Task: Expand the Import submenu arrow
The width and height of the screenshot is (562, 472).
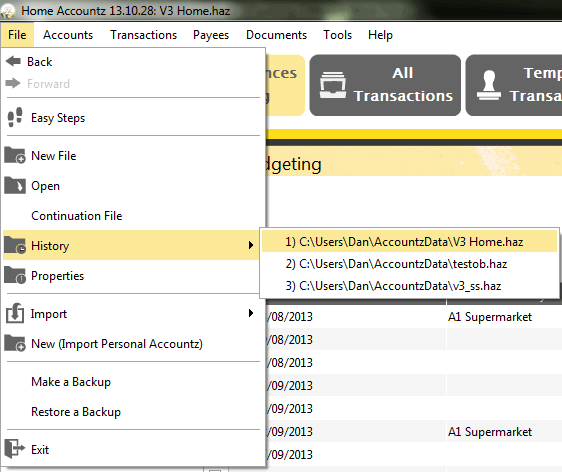Action: [x=251, y=313]
